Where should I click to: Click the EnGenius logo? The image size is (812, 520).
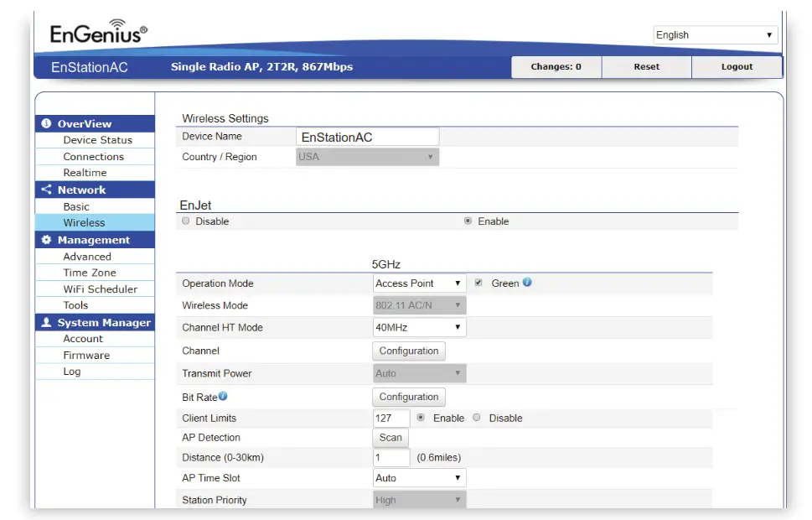(98, 34)
